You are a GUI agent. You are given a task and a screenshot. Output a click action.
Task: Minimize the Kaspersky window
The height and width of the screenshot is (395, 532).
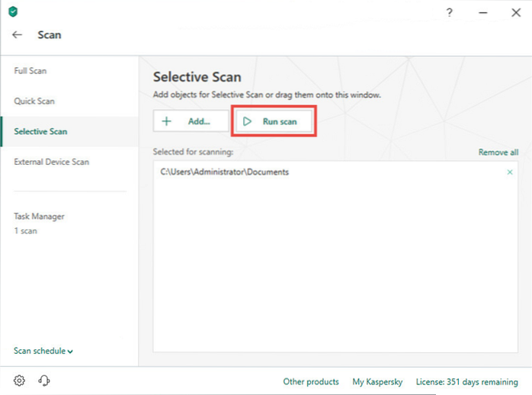pos(483,12)
